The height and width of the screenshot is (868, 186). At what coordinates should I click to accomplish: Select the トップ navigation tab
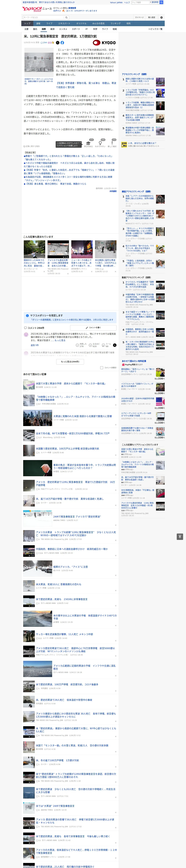coord(27,23)
